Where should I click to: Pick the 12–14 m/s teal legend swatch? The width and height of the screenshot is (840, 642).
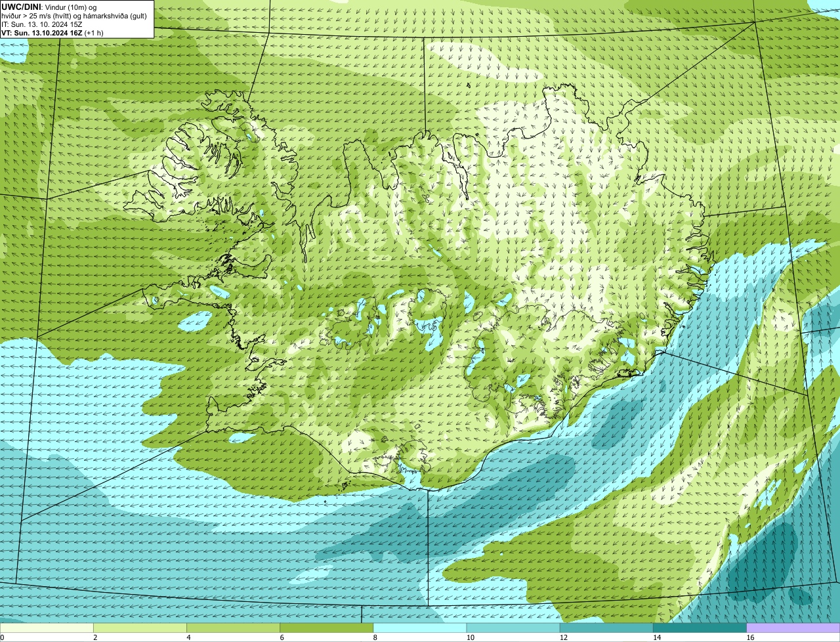point(606,628)
